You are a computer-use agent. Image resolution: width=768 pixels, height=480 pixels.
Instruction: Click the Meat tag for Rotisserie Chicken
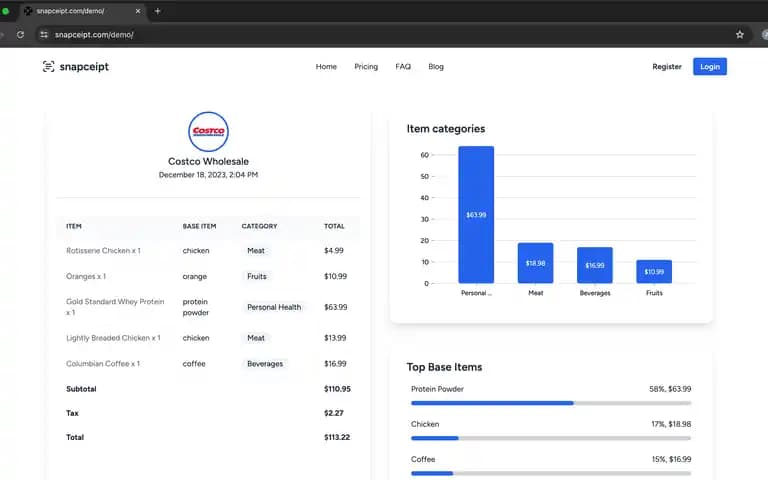click(x=256, y=250)
